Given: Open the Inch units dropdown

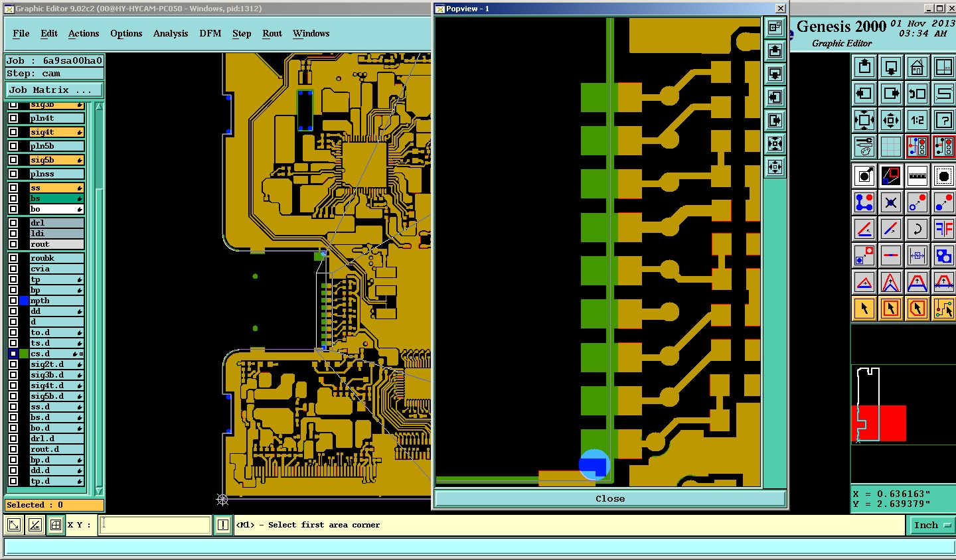Looking at the screenshot, I should click(931, 525).
